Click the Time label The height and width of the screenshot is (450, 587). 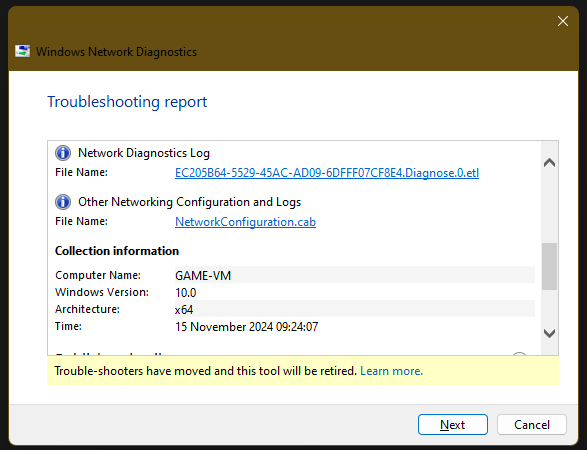[68, 326]
